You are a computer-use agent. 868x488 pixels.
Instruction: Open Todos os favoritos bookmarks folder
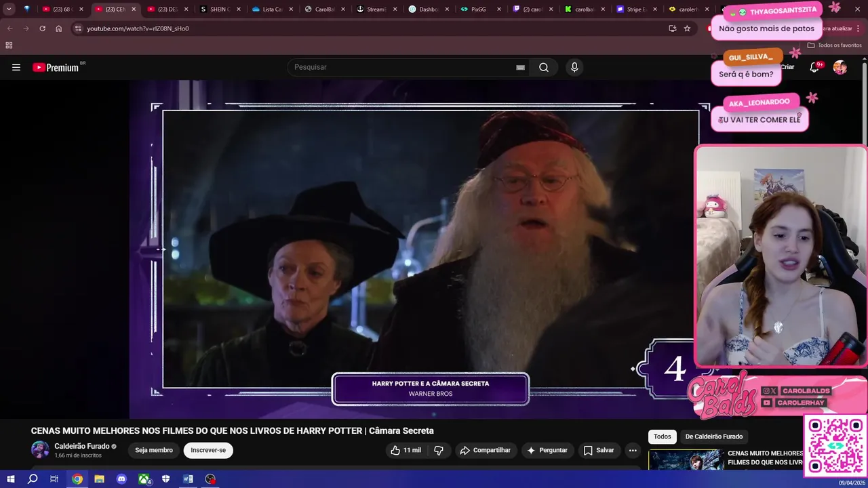tap(834, 45)
